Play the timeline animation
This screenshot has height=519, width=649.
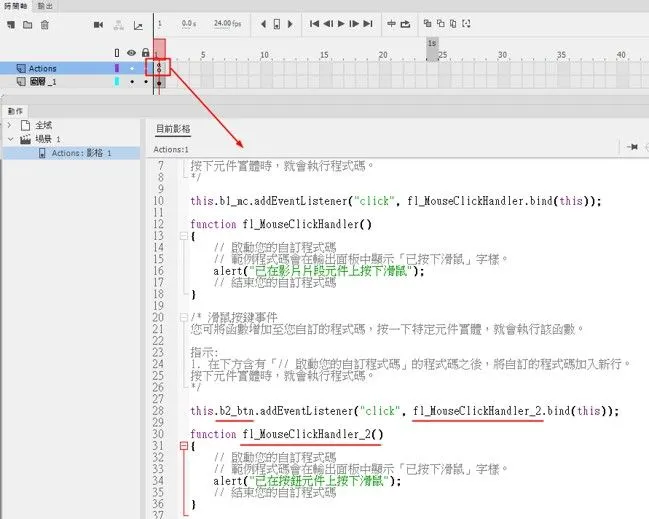click(x=341, y=24)
